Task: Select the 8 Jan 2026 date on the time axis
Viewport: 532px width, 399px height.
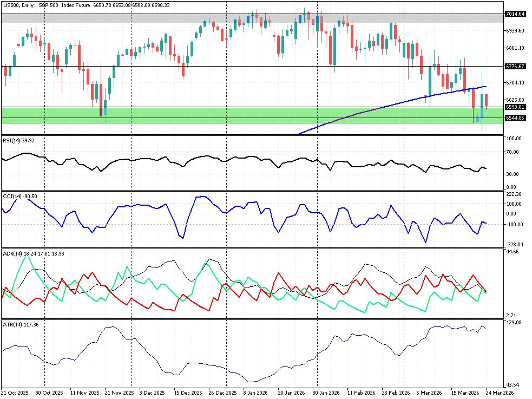Action: coord(256,392)
